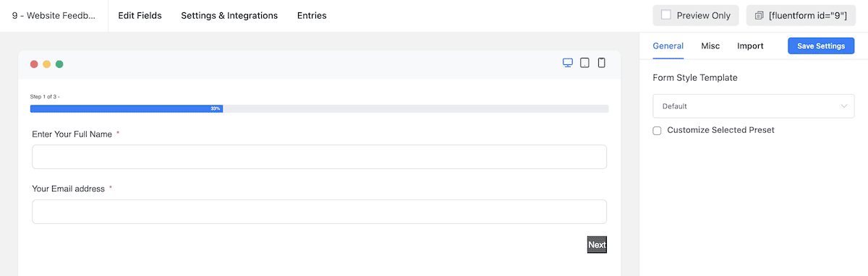This screenshot has height=276, width=868.
Task: Open the Form Style Template dropdown
Action: pyautogui.click(x=753, y=106)
